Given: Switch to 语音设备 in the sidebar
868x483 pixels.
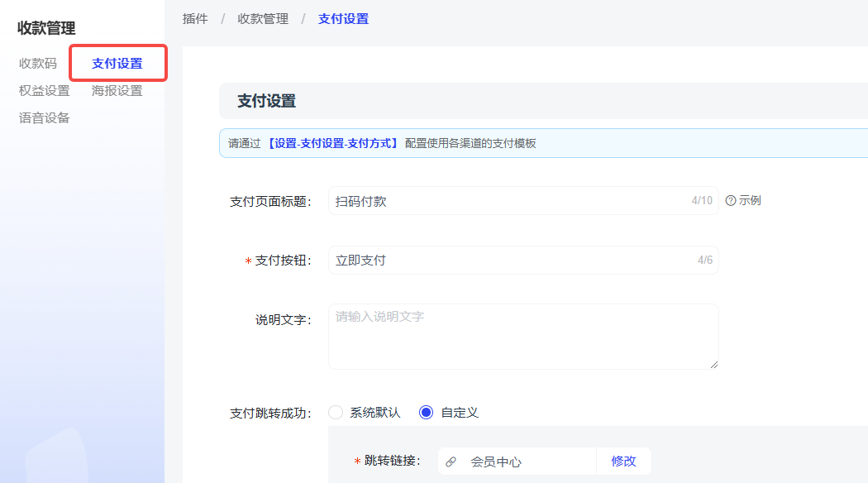Looking at the screenshot, I should point(45,117).
